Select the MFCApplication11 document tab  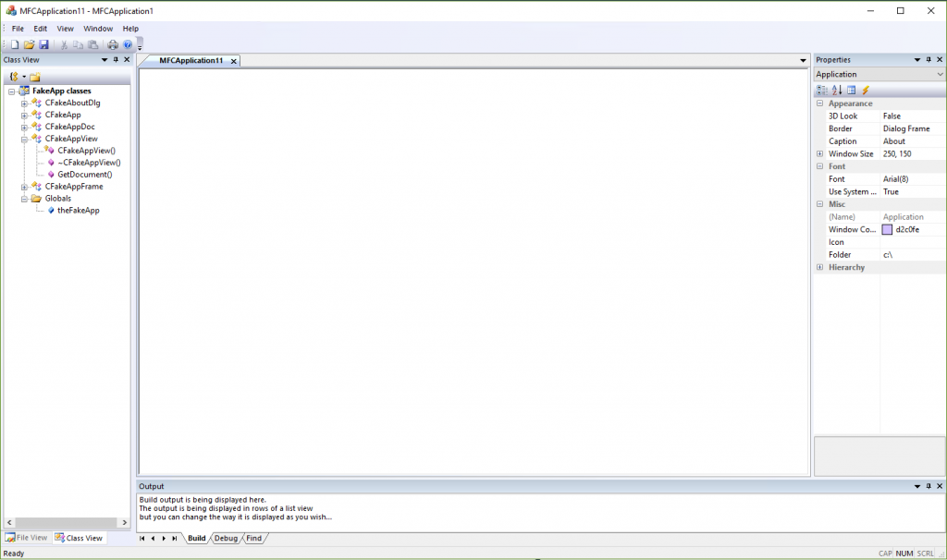pos(191,60)
